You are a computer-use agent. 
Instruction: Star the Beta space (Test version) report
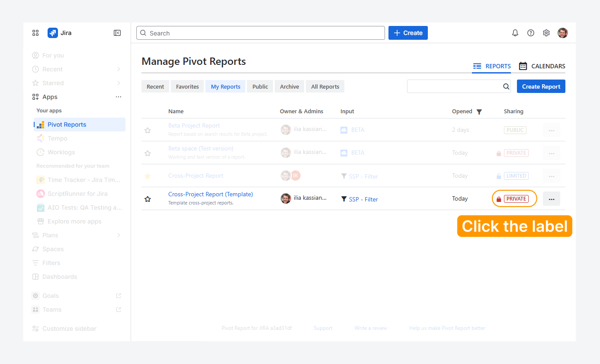point(148,153)
